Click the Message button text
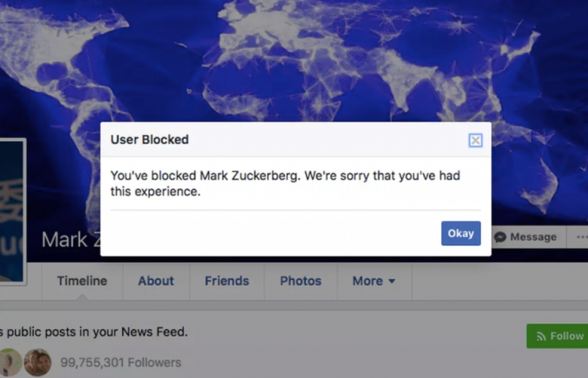Image resolution: width=588 pixels, height=378 pixels. coord(533,237)
